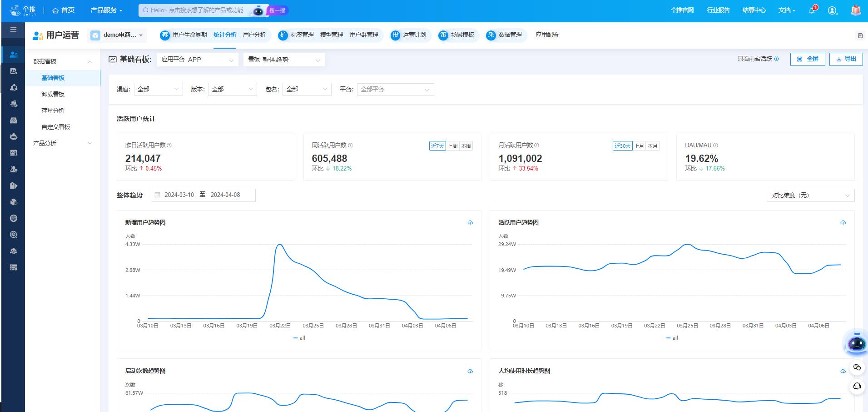Image resolution: width=868 pixels, height=412 pixels.
Task: Download the 新增用户趋势图 chart via cloud icon
Action: (470, 222)
